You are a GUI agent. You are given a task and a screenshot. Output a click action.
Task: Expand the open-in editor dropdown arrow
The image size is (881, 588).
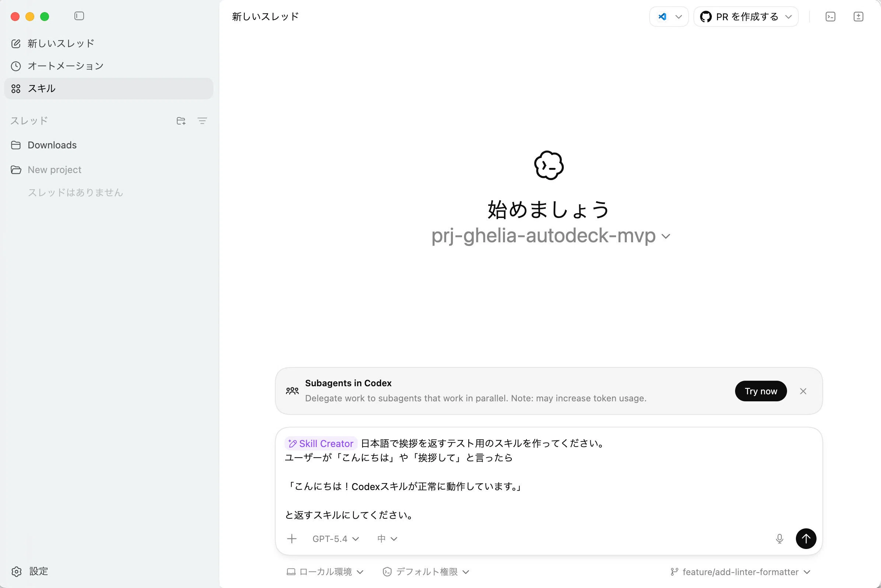[678, 17]
